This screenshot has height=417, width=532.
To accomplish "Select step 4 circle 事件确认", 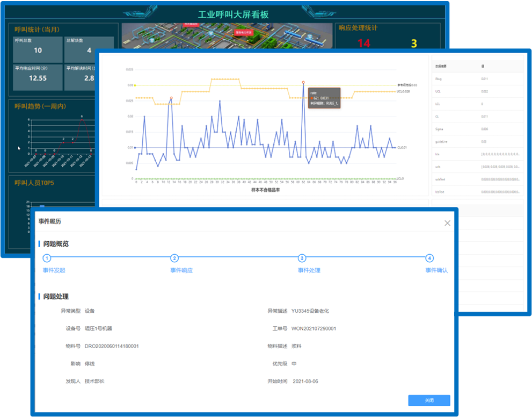I will tap(429, 258).
